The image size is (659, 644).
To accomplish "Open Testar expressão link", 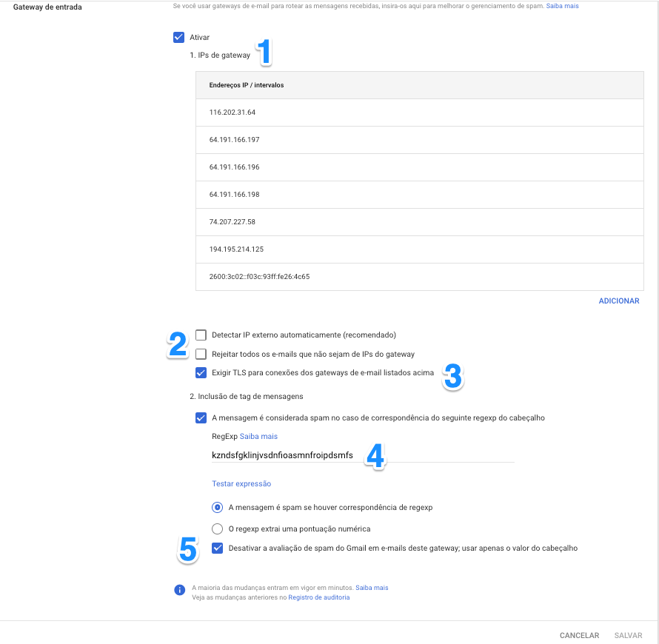I will (x=241, y=483).
